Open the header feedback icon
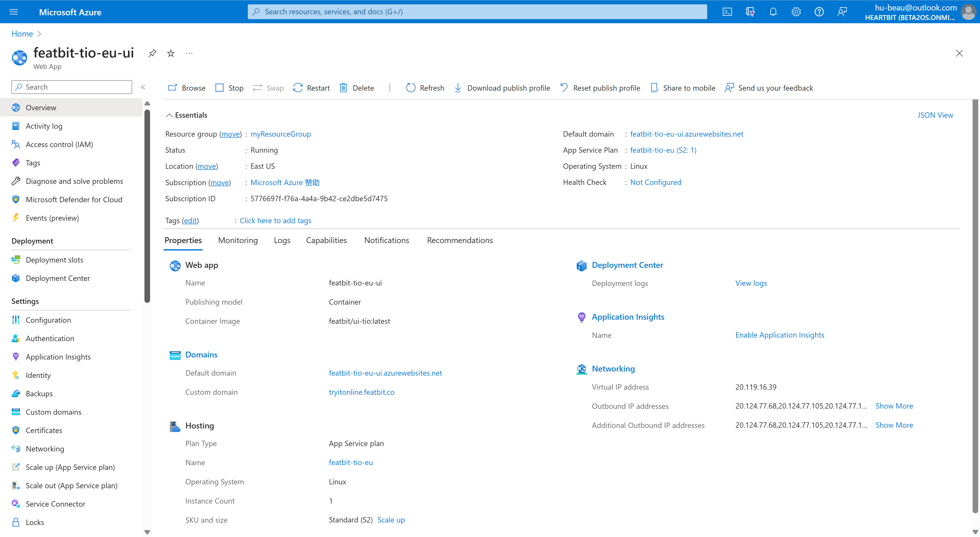This screenshot has width=980, height=537. [x=842, y=12]
